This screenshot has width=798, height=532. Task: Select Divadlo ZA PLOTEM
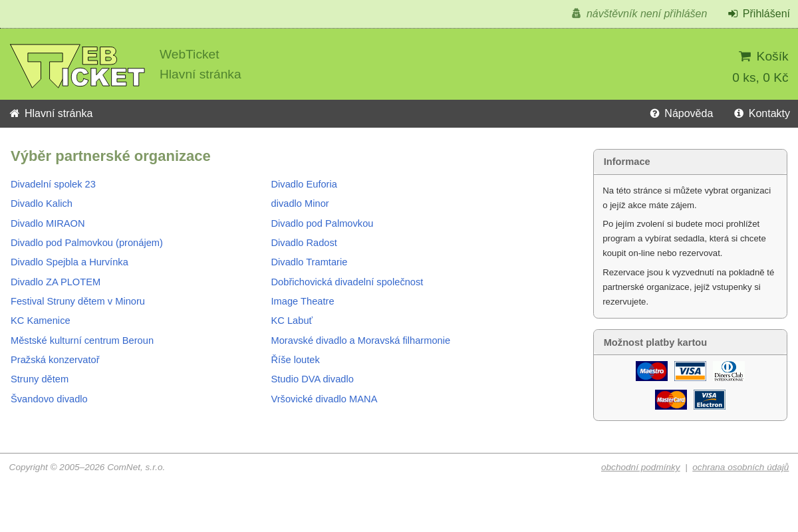click(55, 282)
